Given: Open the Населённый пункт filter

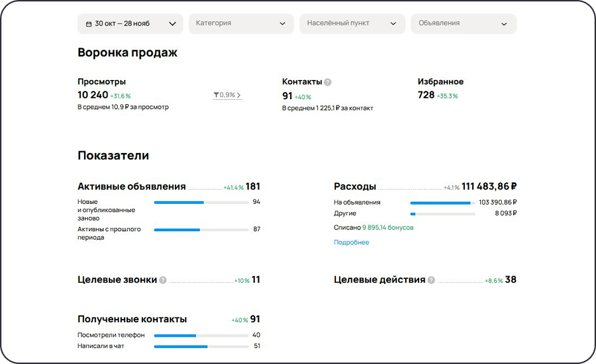Looking at the screenshot, I should 352,24.
